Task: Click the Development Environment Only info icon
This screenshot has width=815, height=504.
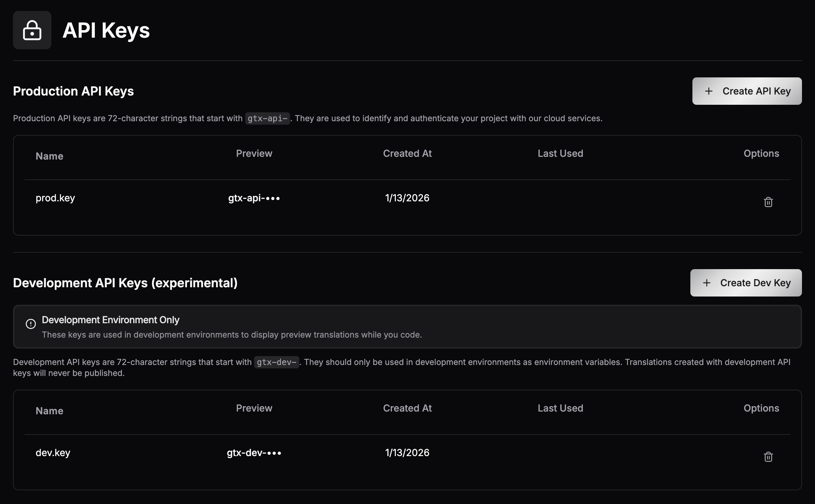Action: pos(31,324)
